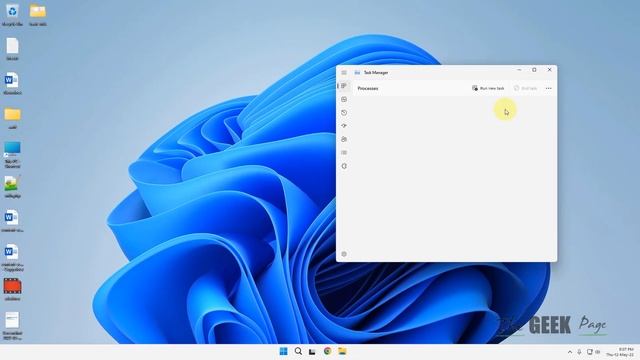Close the Task Manager window

click(x=549, y=70)
